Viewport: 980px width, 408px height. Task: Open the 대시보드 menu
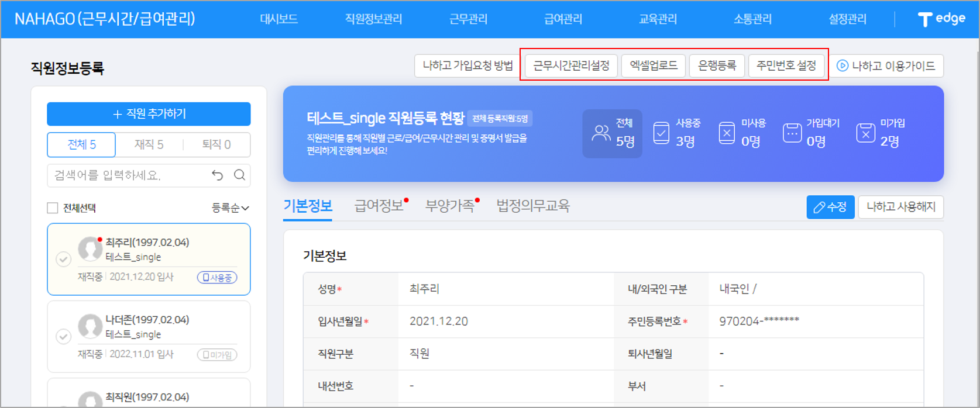point(279,19)
